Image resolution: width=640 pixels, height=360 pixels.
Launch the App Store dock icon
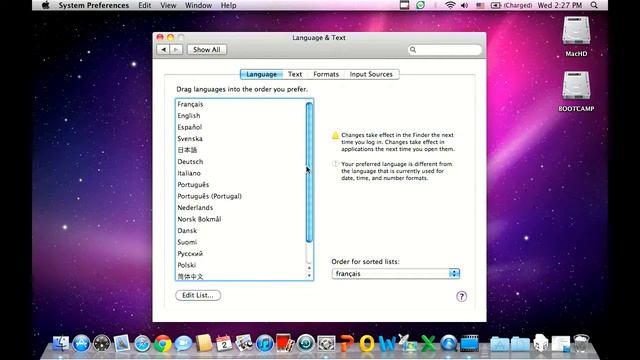pos(81,343)
